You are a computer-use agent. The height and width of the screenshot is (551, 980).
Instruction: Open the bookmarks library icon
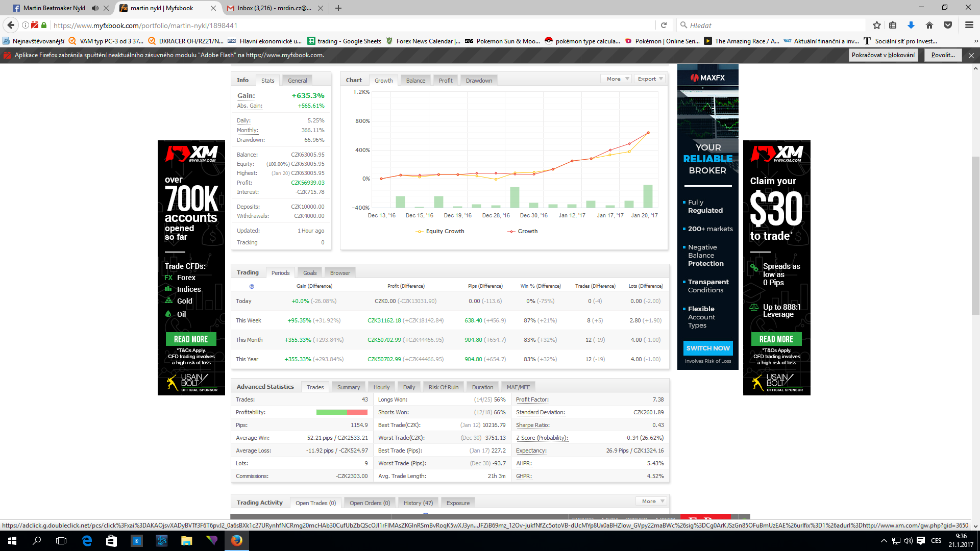(x=893, y=25)
